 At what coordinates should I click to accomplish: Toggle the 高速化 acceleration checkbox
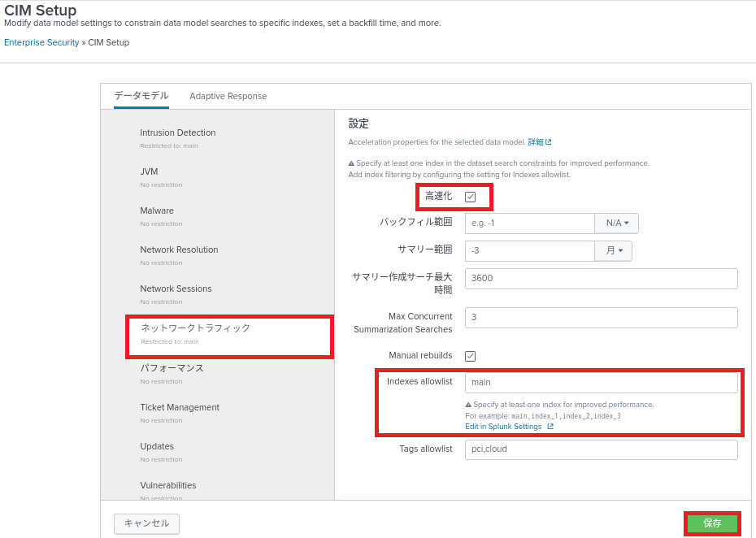pyautogui.click(x=470, y=197)
